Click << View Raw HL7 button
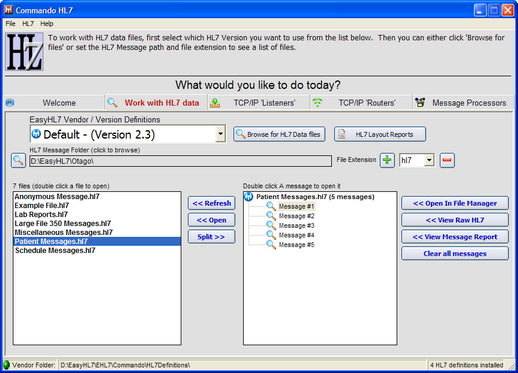Image resolution: width=518 pixels, height=373 pixels. pos(455,220)
